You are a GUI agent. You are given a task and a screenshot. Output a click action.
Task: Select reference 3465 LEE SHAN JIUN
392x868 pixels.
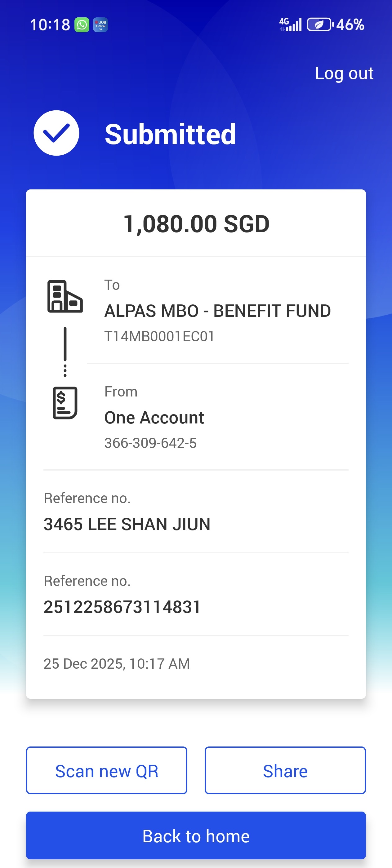[x=127, y=524]
